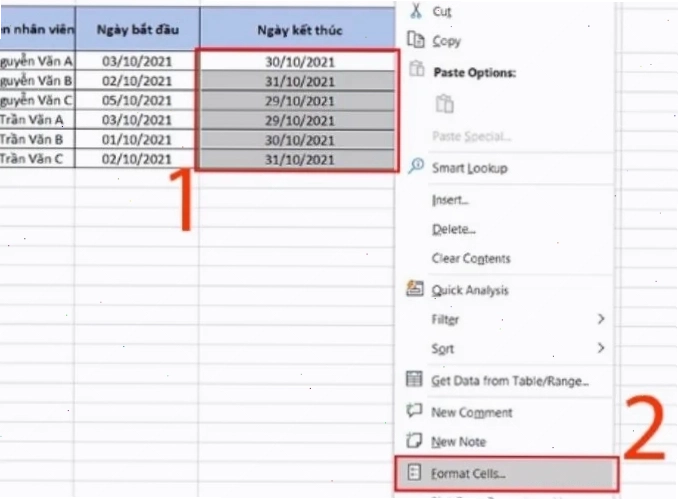678x500 pixels.
Task: Choose New Note from the menu
Action: click(x=506, y=442)
